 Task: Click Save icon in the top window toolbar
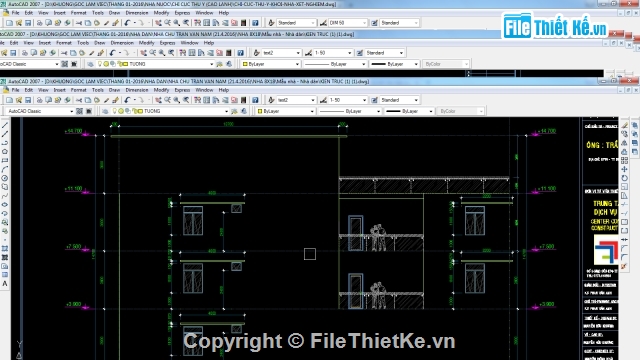[x=28, y=23]
